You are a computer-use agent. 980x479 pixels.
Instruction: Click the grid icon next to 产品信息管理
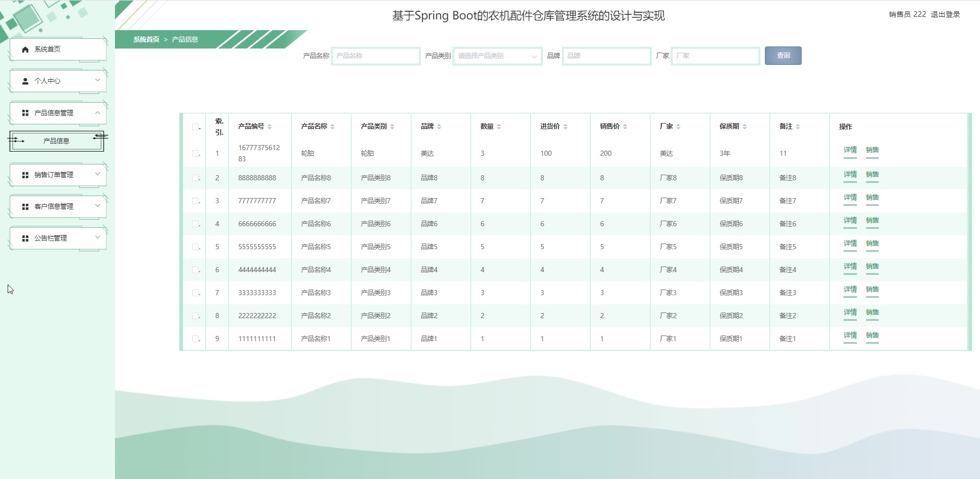[x=25, y=113]
